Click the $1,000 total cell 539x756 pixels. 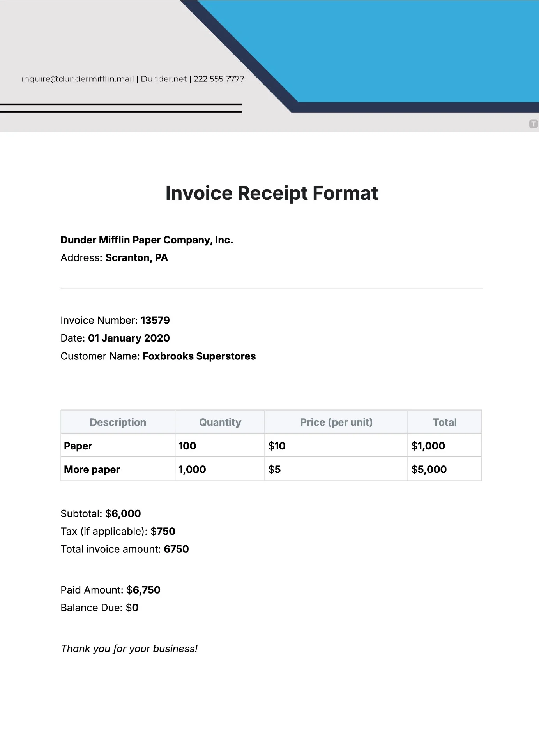445,446
